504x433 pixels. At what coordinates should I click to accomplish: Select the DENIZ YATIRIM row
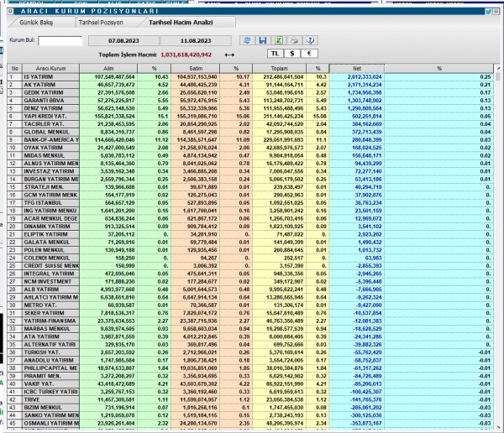(250, 108)
